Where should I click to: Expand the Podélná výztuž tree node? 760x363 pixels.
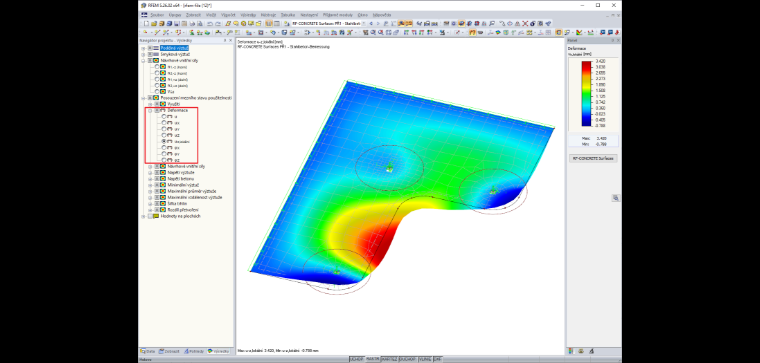143,48
